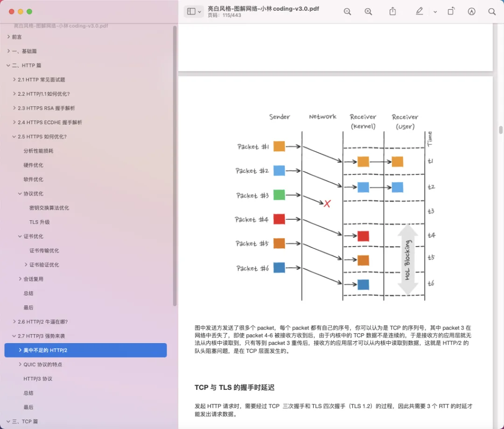Collapse the 协议优化 outline group
The width and height of the screenshot is (504, 429).
click(20, 194)
